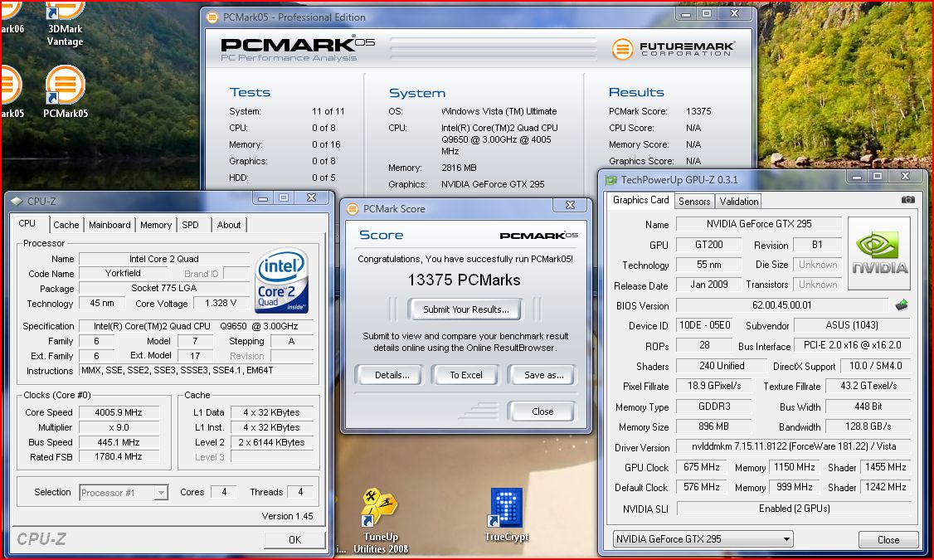Screen dimensions: 934x560
Task: Select the Graphics Card tab in GPU-Z
Action: point(641,200)
